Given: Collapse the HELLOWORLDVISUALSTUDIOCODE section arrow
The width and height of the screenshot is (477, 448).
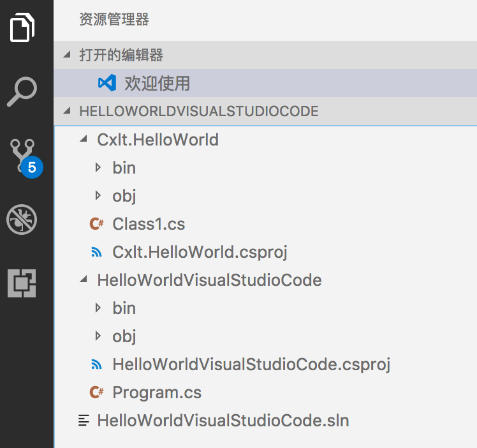Looking at the screenshot, I should pos(67,111).
